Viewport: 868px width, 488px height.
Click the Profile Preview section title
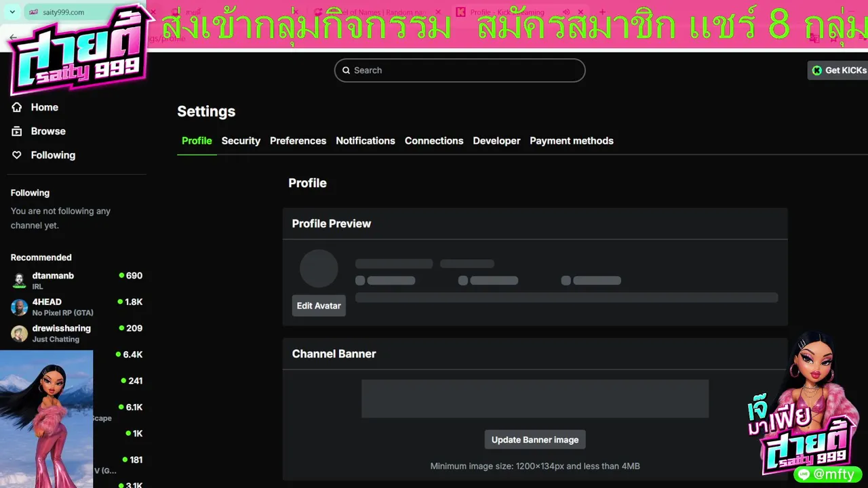[332, 224]
